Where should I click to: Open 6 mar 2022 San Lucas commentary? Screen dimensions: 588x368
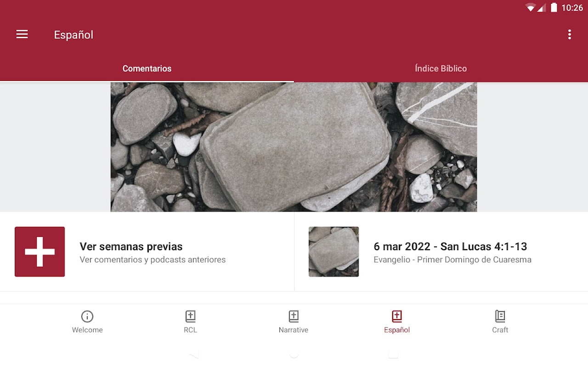tap(441, 252)
